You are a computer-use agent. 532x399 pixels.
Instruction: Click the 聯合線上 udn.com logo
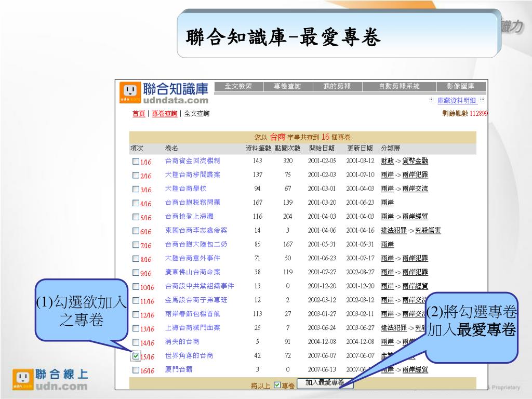(50, 380)
